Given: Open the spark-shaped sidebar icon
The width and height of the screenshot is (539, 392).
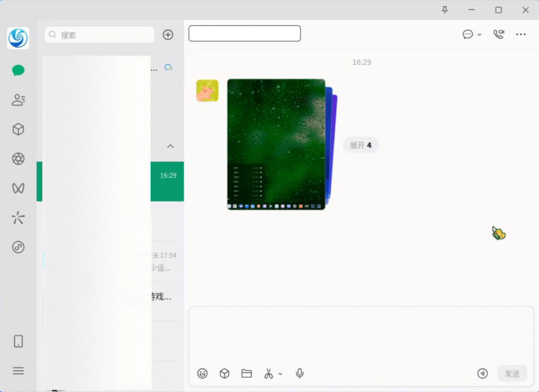Looking at the screenshot, I should [18, 218].
